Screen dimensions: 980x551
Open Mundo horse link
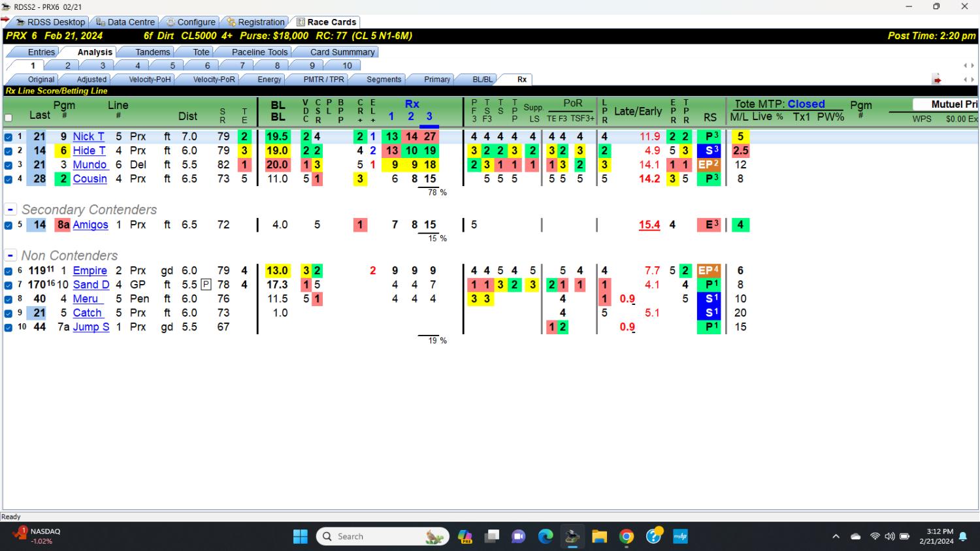click(90, 165)
